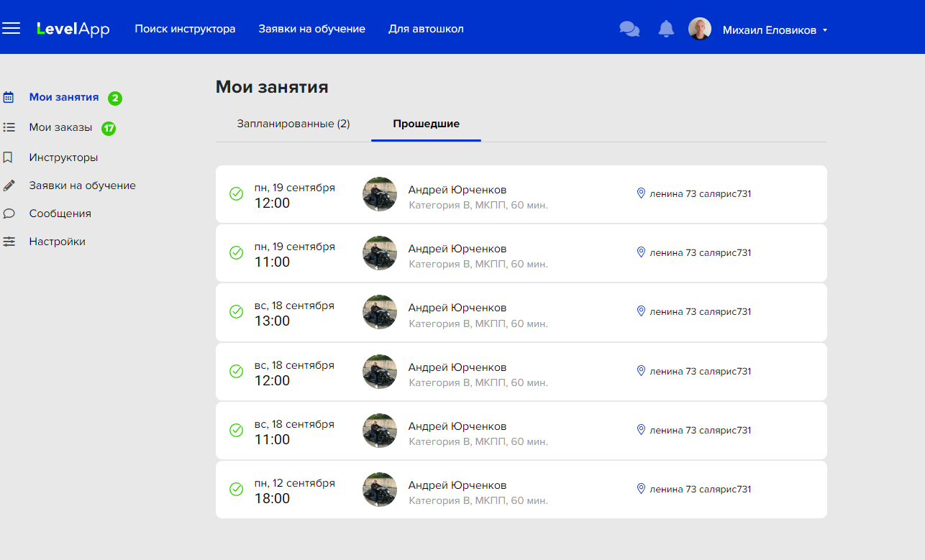Open the hamburger menu icon
The image size is (925, 560).
coord(11,29)
